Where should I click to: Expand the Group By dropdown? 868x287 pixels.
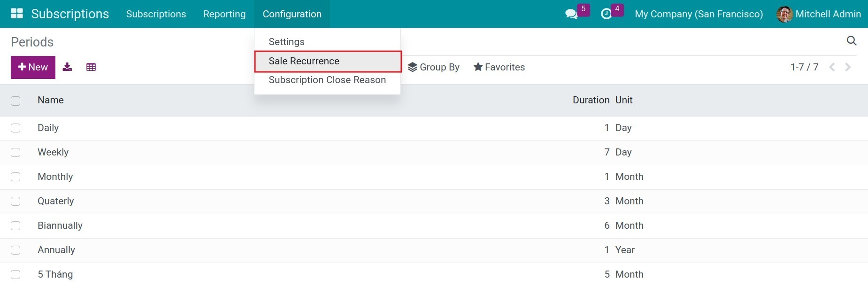click(433, 67)
